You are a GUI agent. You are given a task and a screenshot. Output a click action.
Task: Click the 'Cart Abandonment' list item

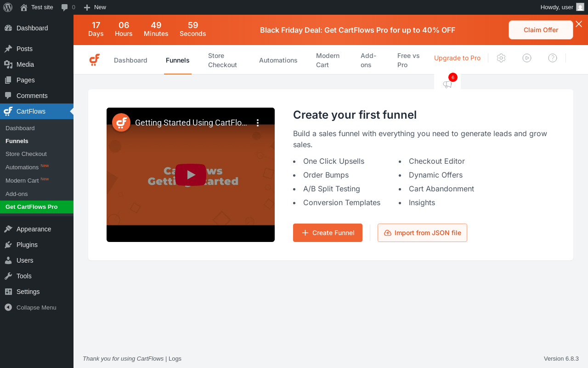(441, 189)
